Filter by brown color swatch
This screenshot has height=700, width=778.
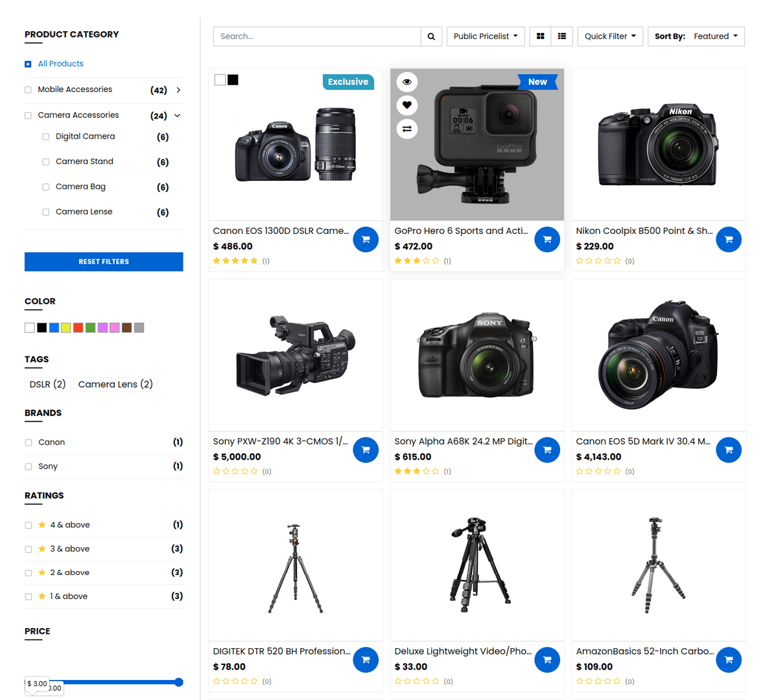[x=127, y=328]
